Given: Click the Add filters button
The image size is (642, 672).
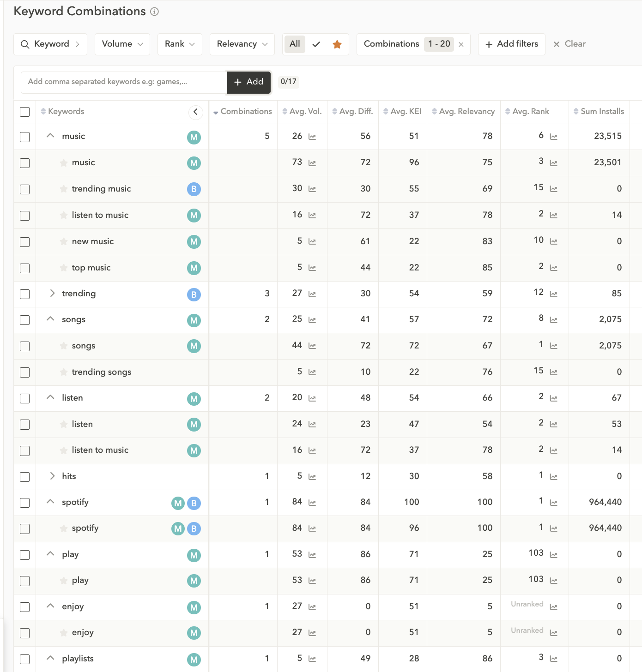Looking at the screenshot, I should tap(512, 44).
